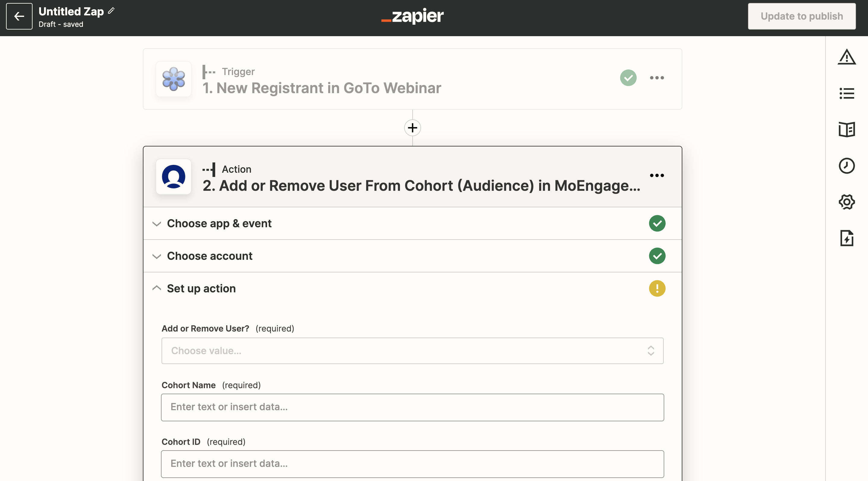Click the green check on trigger step
868x481 pixels.
coord(628,78)
